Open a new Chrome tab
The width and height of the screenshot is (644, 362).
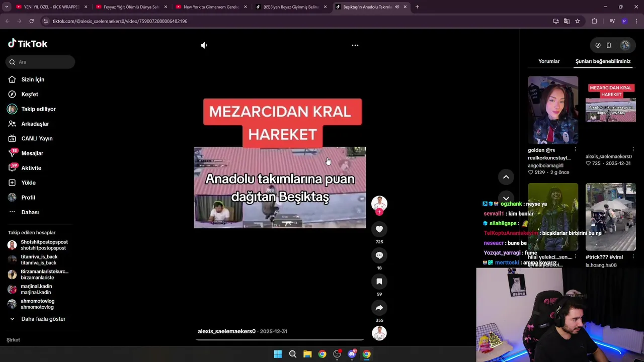point(417,7)
